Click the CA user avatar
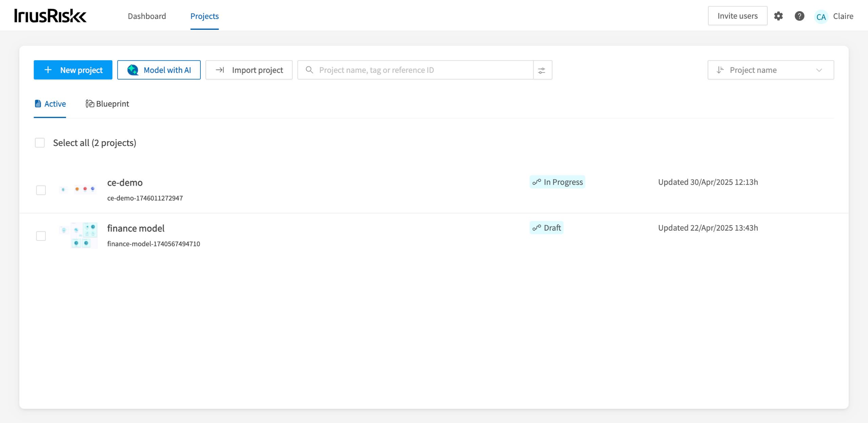 pos(821,16)
